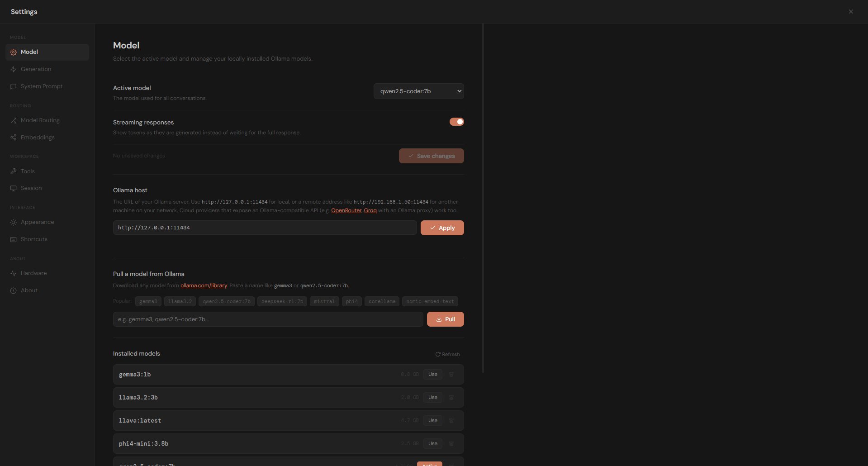Delete the llava:latest model

(x=451, y=421)
